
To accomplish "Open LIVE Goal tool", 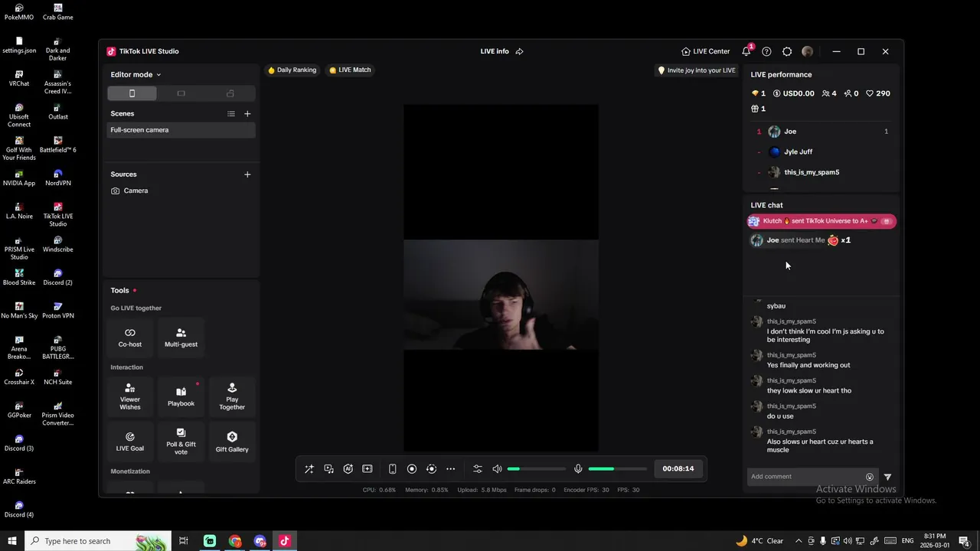I will [130, 442].
